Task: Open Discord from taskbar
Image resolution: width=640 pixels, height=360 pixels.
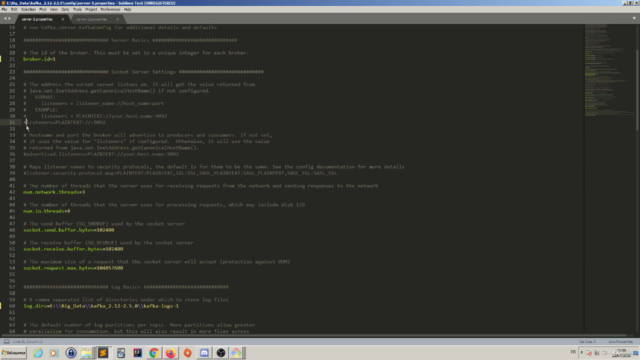Action: click(x=204, y=353)
